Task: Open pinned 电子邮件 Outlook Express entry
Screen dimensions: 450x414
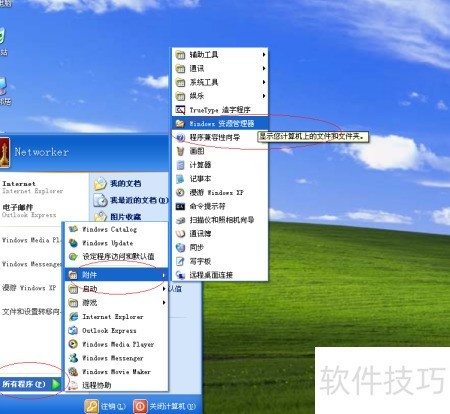Action: coord(29,211)
